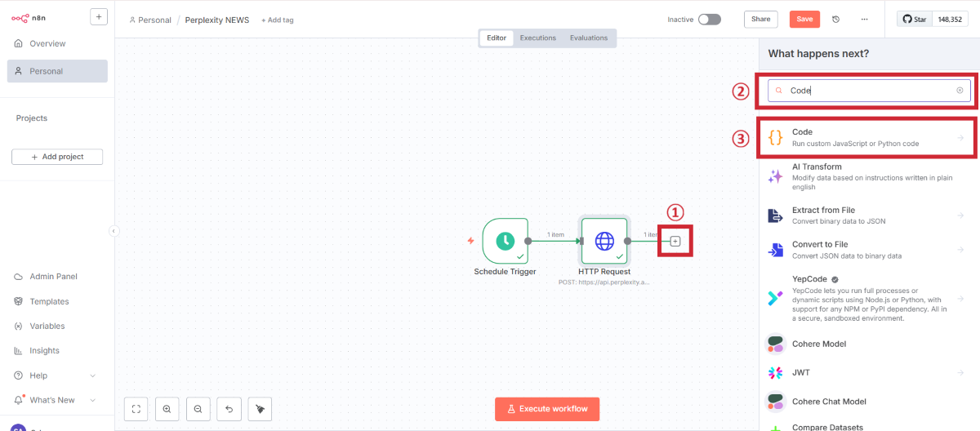Reset canvas zoom level

pos(229,409)
